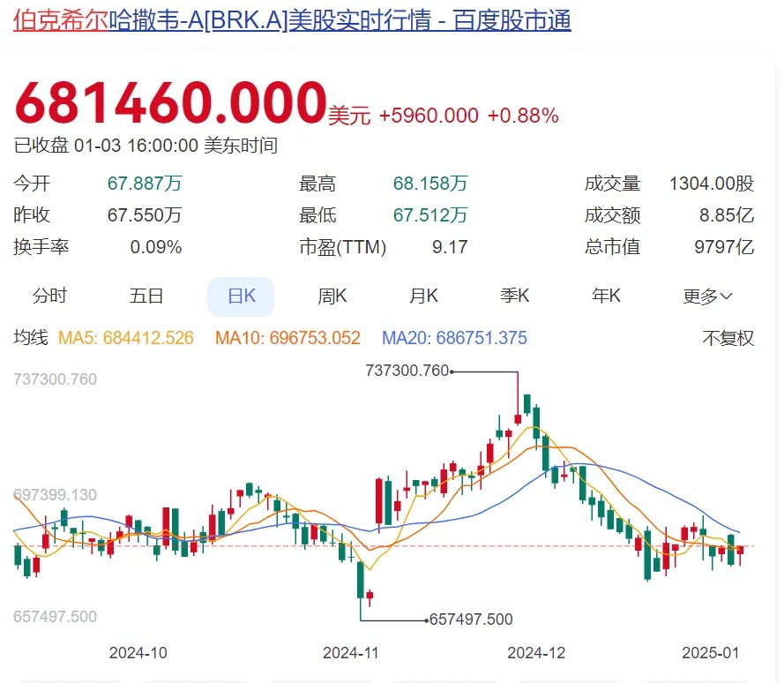Select the 日K chart tab

point(241,296)
